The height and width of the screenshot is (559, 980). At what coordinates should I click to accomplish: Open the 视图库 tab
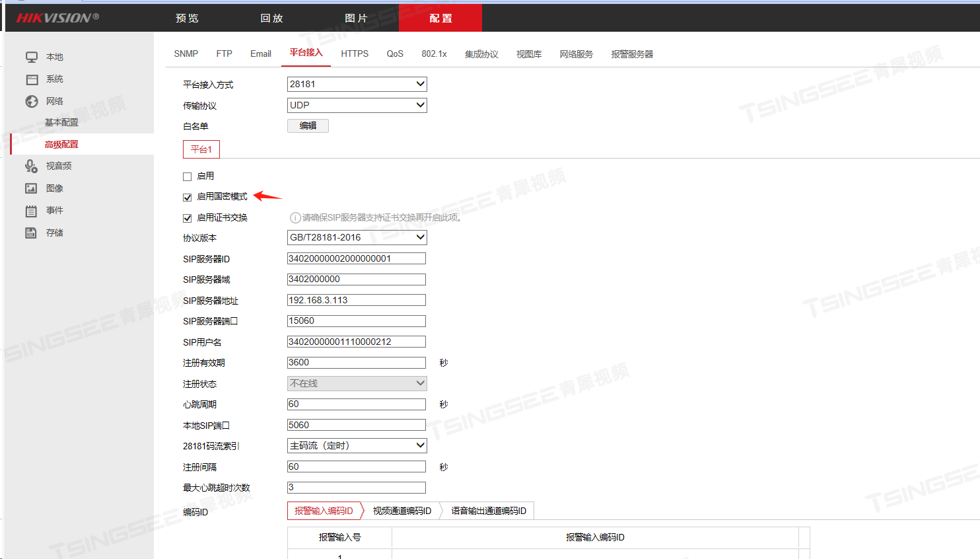click(x=529, y=54)
